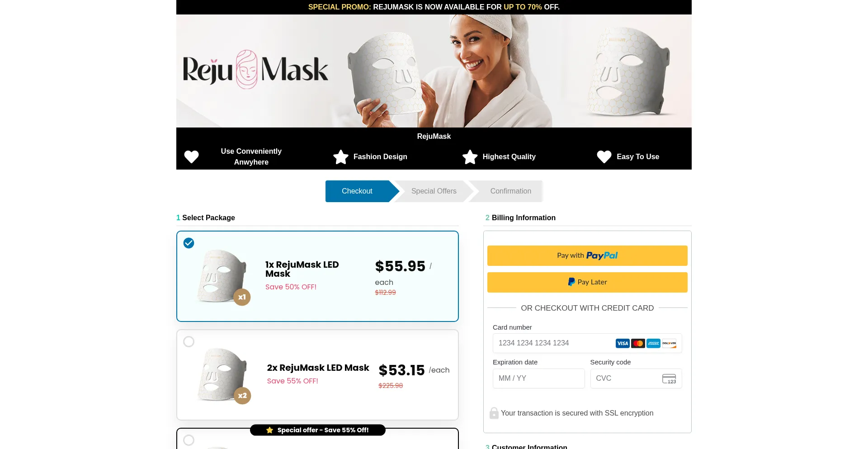
Task: Click the heart icon beside Use Conveniently Anywhere
Action: (x=191, y=157)
